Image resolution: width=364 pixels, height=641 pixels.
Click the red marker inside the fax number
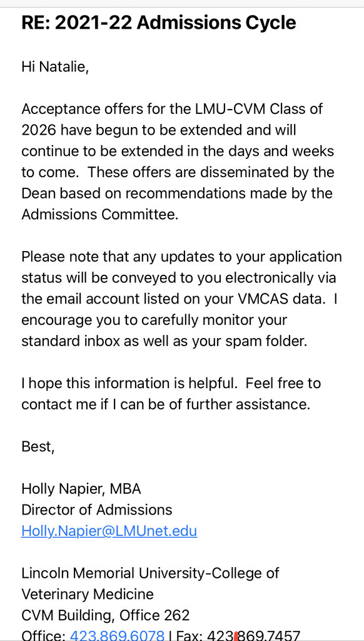[x=236, y=636]
